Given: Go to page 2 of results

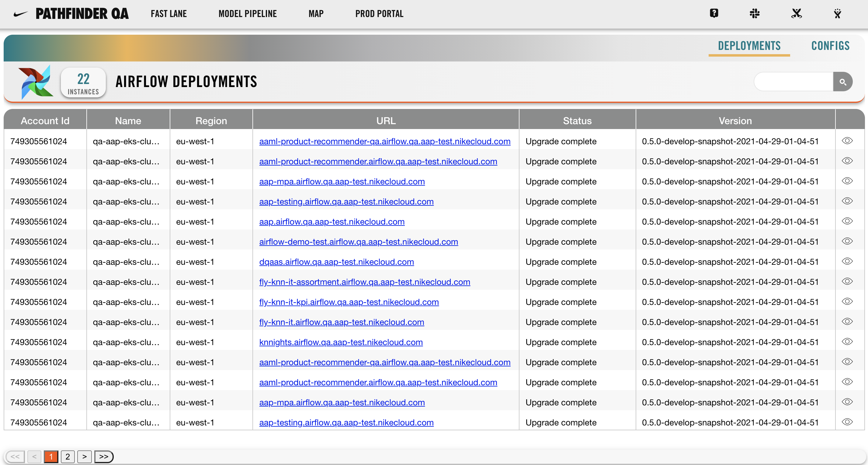Looking at the screenshot, I should pyautogui.click(x=68, y=456).
